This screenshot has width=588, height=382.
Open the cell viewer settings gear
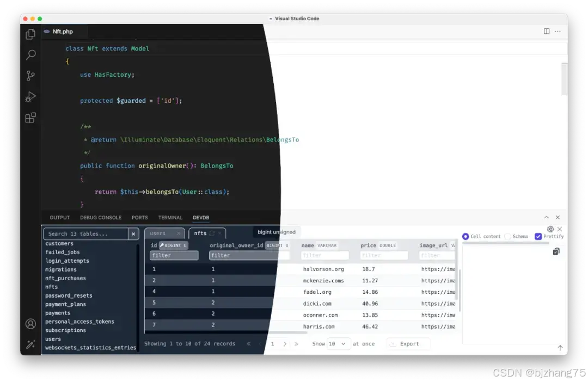click(550, 229)
